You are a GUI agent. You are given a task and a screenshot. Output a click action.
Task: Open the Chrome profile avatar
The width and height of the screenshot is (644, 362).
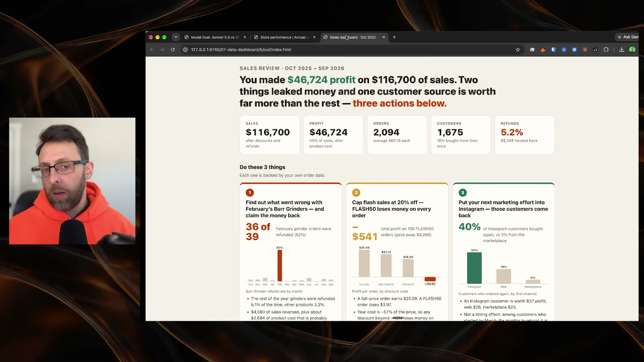click(x=632, y=49)
